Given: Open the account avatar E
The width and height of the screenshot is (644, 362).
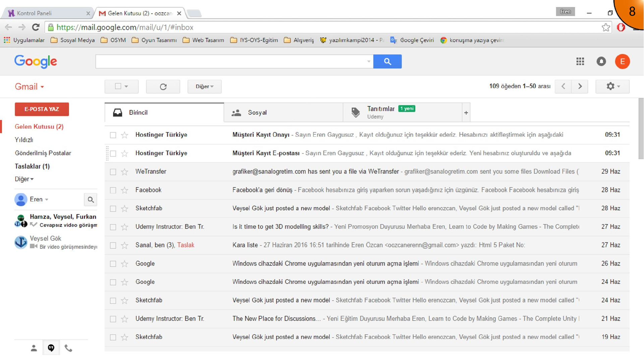Looking at the screenshot, I should [622, 61].
